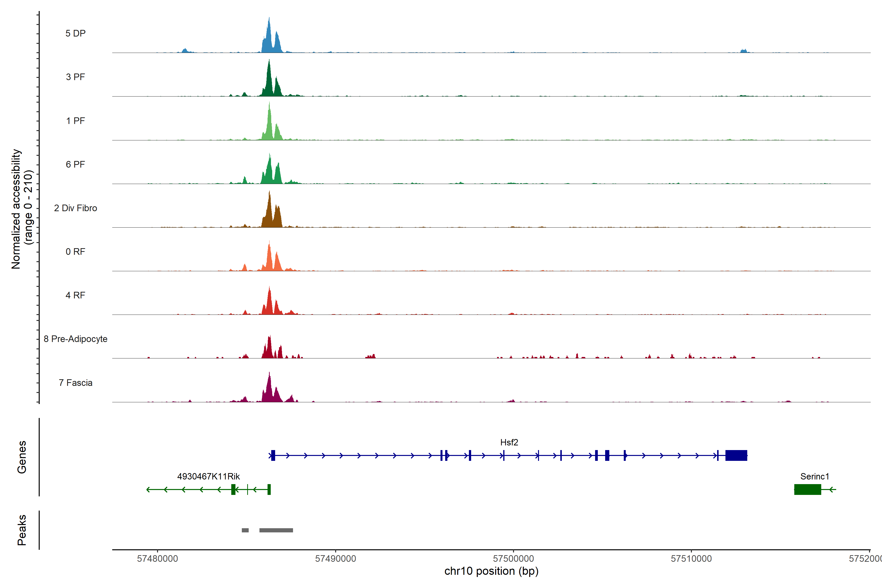Click the green Serinc1 exon block
Viewport: 882px width, 588px height.
[x=807, y=489]
